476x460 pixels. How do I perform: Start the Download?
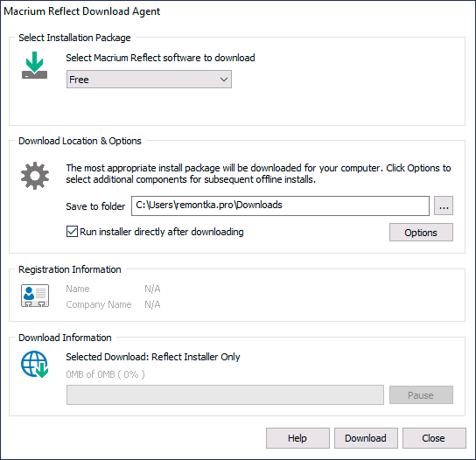tap(366, 438)
